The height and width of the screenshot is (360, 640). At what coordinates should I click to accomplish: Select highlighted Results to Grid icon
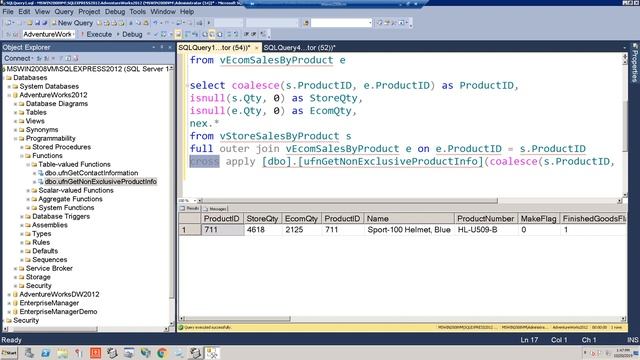pyautogui.click(x=212, y=34)
